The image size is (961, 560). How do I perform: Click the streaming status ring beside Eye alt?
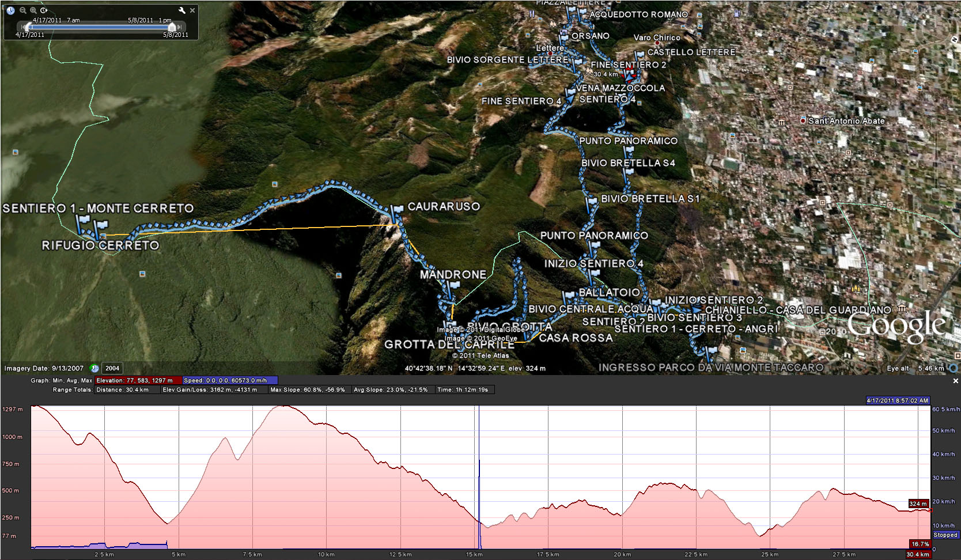point(954,368)
